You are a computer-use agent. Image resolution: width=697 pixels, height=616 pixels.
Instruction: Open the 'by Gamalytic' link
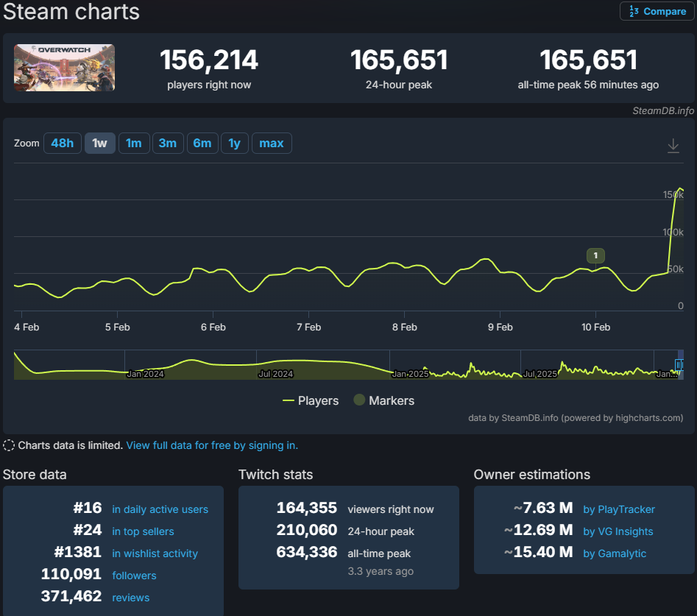pyautogui.click(x=615, y=553)
